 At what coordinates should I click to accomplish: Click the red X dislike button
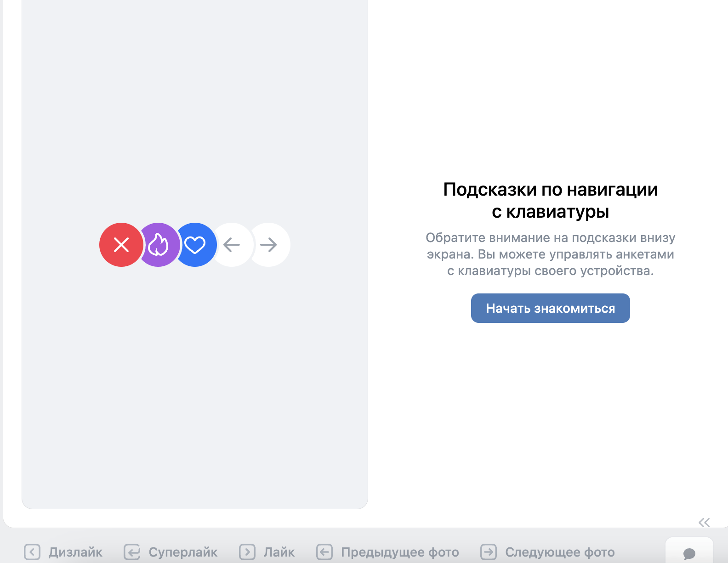click(121, 245)
